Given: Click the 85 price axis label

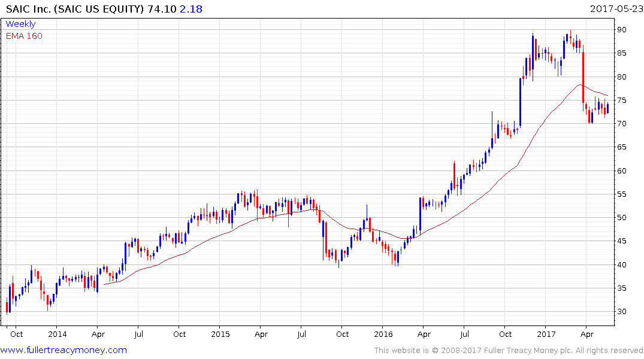Looking at the screenshot, I should point(621,53).
